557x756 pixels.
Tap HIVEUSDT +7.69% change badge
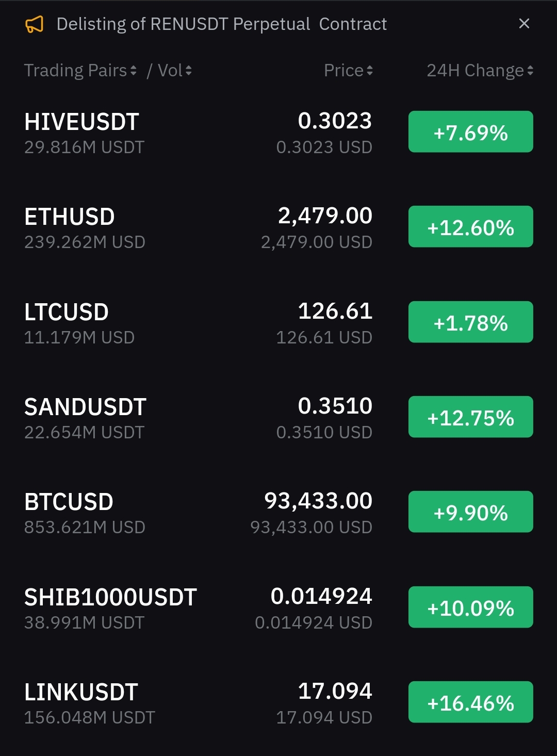coord(470,132)
